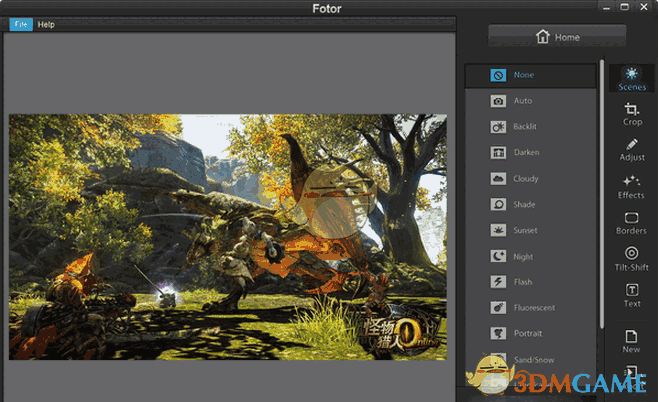Open the Adjust tool

point(632,150)
